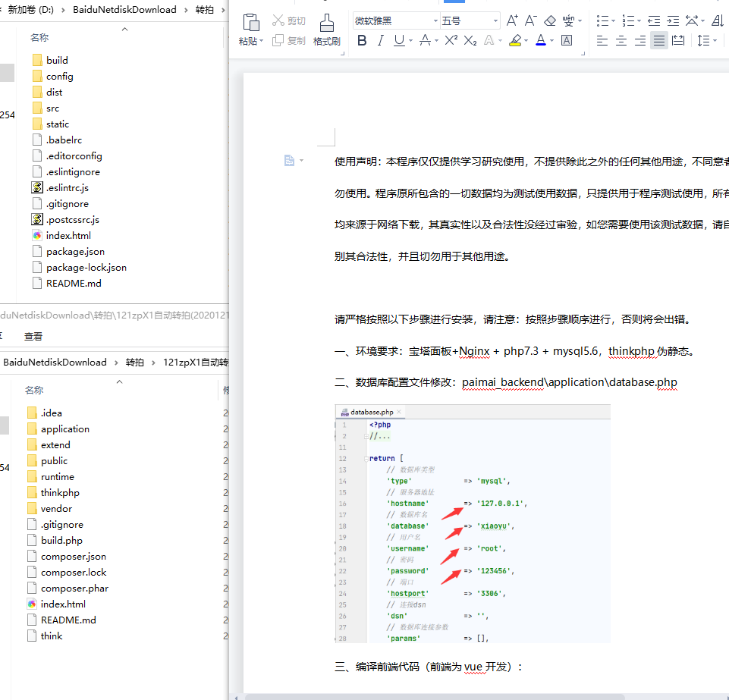Click the Cut (剪切) scissors icon
Image resolution: width=729 pixels, height=700 pixels.
(278, 20)
